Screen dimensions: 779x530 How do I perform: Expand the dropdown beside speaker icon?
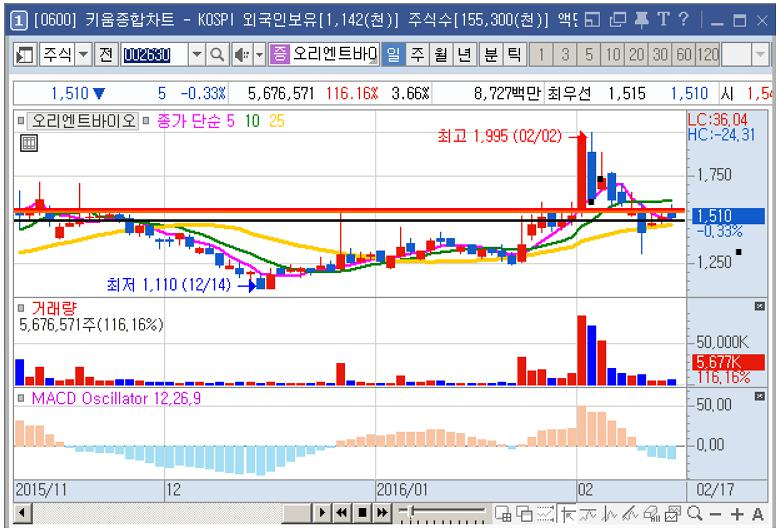coord(260,54)
